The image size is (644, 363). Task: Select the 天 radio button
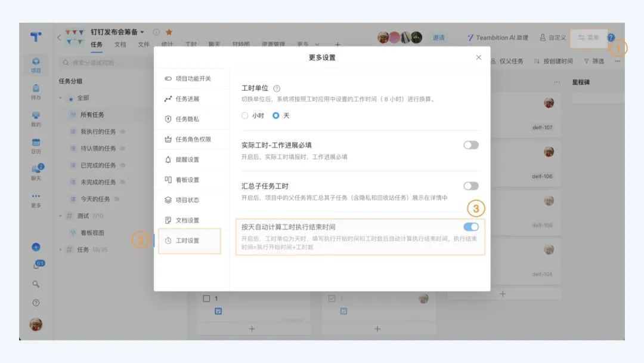tap(276, 115)
